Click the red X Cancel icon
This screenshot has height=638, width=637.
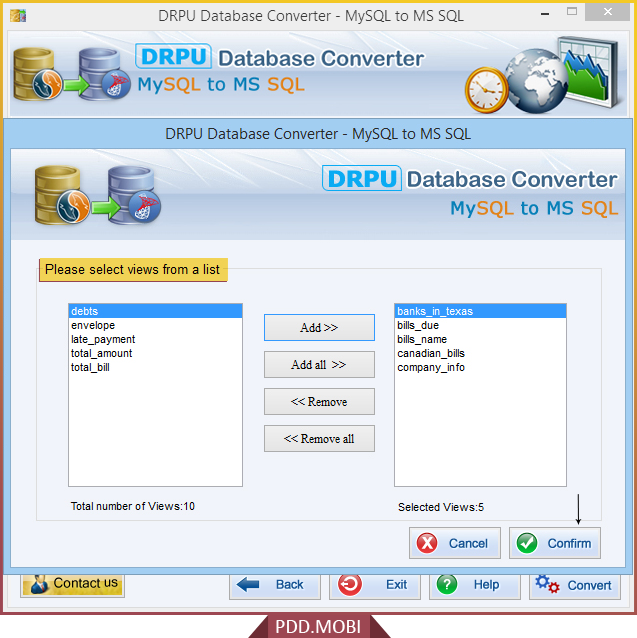[427, 543]
